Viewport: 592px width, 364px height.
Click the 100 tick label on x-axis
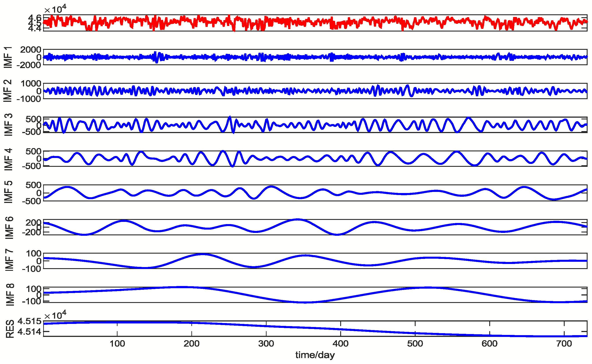117,344
